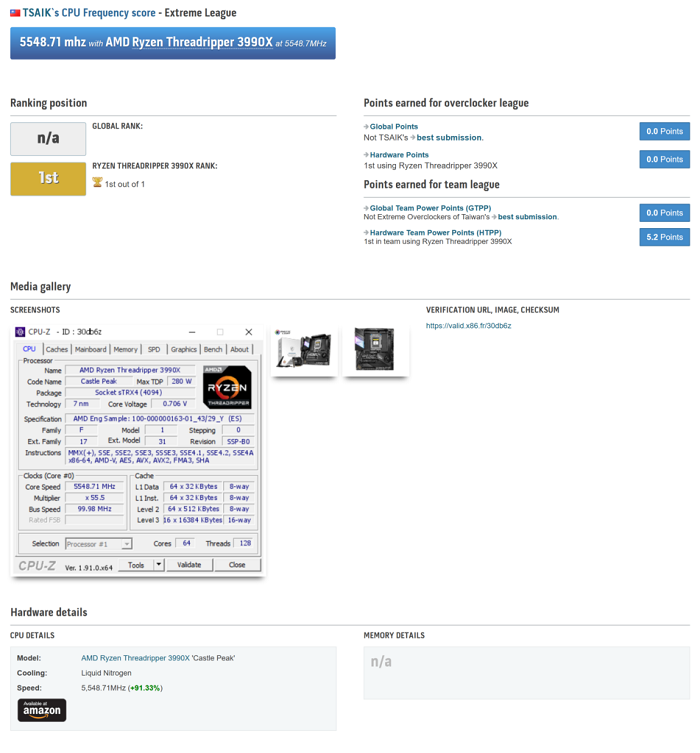This screenshot has height=753, width=700.
Task: Click the AMD Ryzen Threadripper 3990X score banner
Action: coord(173,43)
